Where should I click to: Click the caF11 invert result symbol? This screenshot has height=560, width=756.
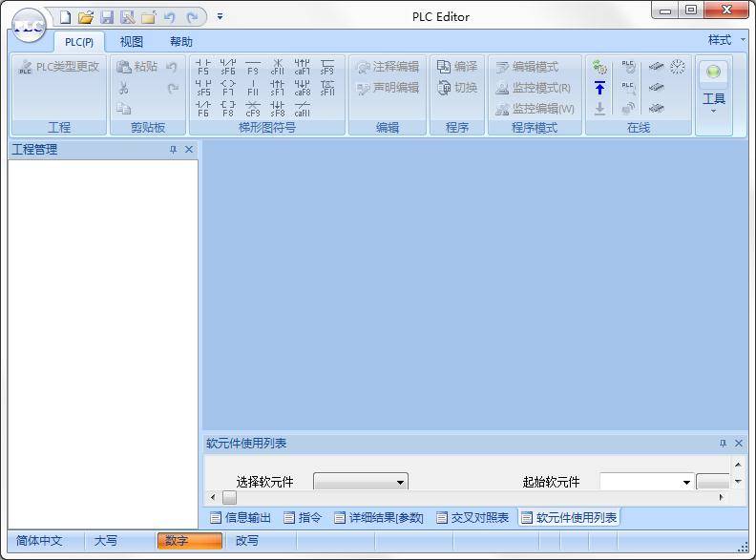click(303, 109)
